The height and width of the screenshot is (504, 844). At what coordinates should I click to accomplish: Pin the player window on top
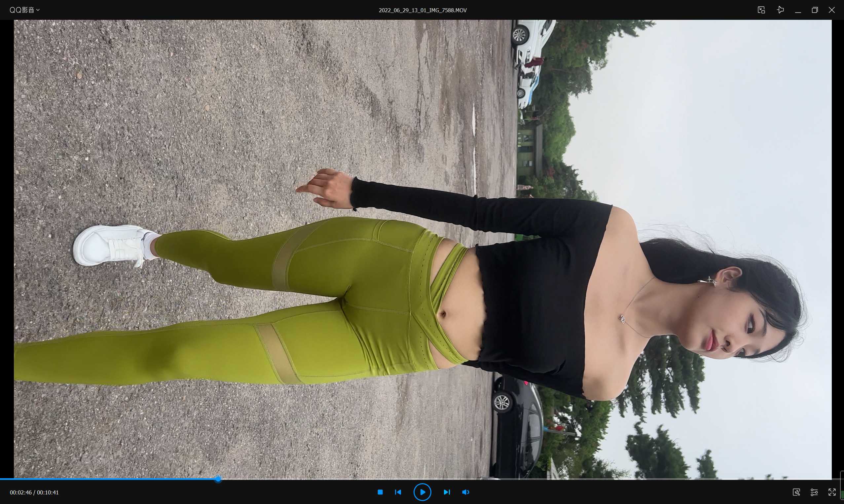point(780,10)
